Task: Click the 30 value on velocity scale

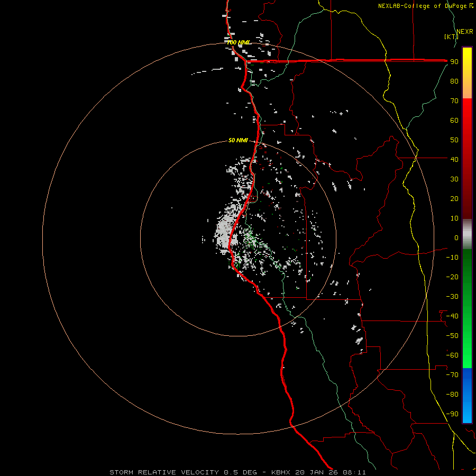Action: pos(454,179)
